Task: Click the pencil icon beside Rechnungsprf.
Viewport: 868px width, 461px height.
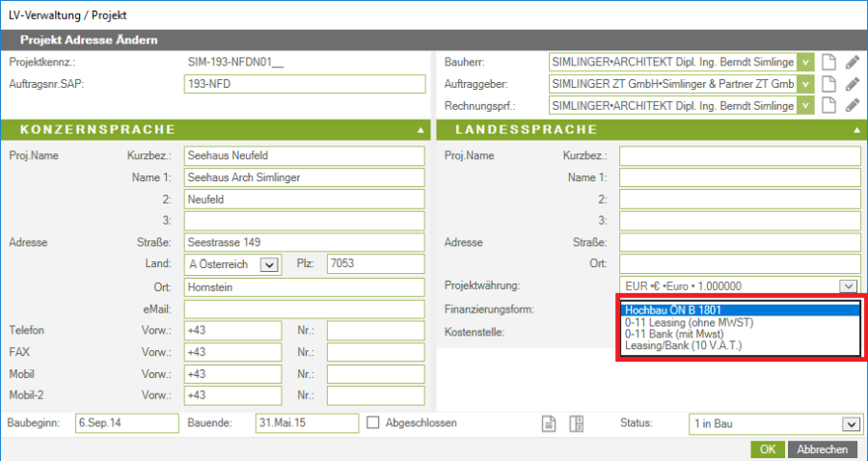Action: coord(852,106)
